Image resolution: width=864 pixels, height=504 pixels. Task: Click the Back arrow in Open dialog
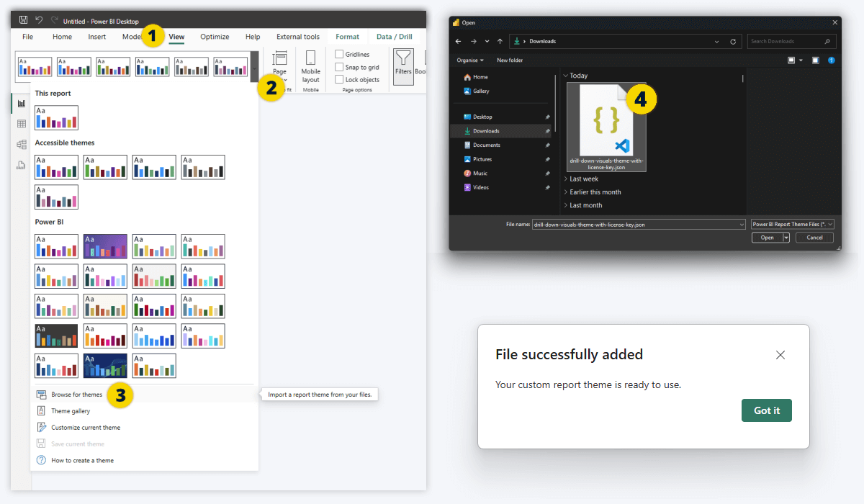tap(459, 41)
